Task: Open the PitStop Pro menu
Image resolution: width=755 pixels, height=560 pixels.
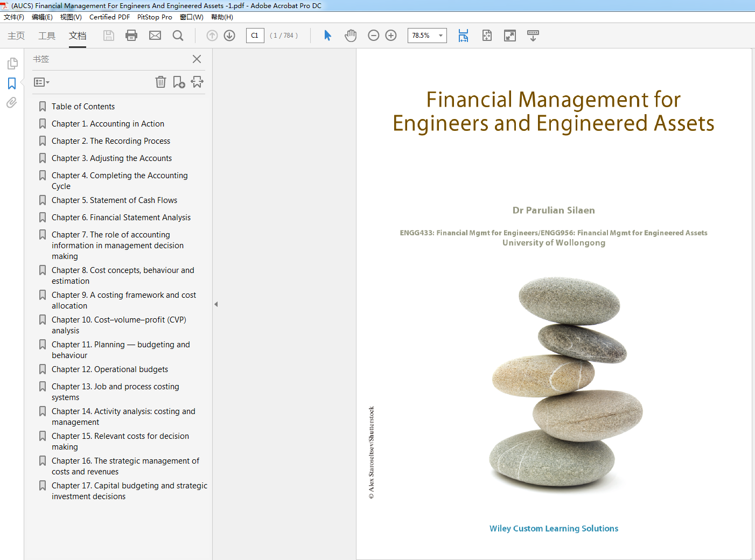Action: pos(155,17)
